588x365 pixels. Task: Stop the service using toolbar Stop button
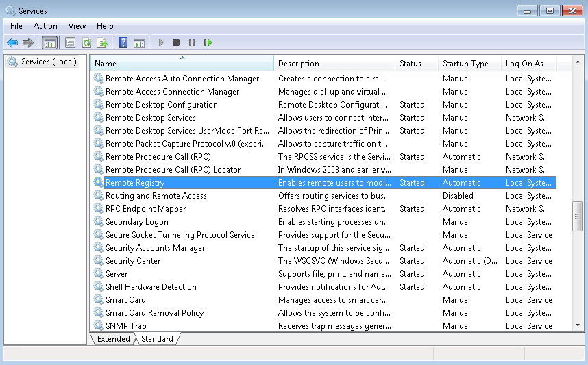[176, 42]
